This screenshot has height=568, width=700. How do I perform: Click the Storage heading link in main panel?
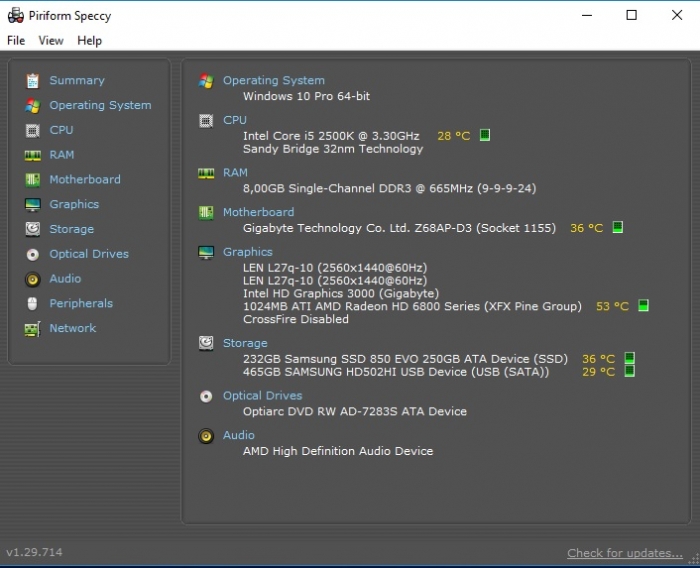pos(245,343)
